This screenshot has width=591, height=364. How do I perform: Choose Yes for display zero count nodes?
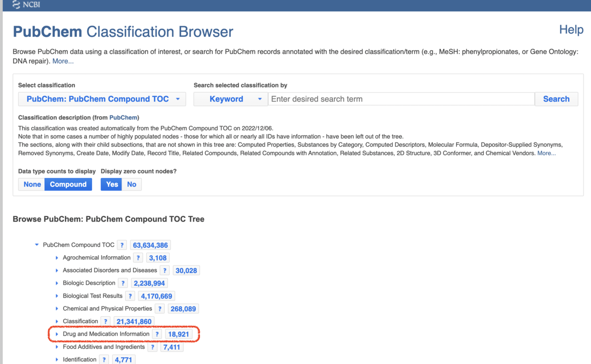pos(112,184)
